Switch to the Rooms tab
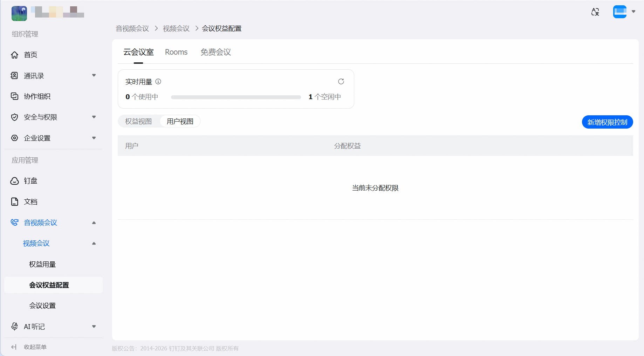Image resolution: width=644 pixels, height=356 pixels. click(x=176, y=52)
